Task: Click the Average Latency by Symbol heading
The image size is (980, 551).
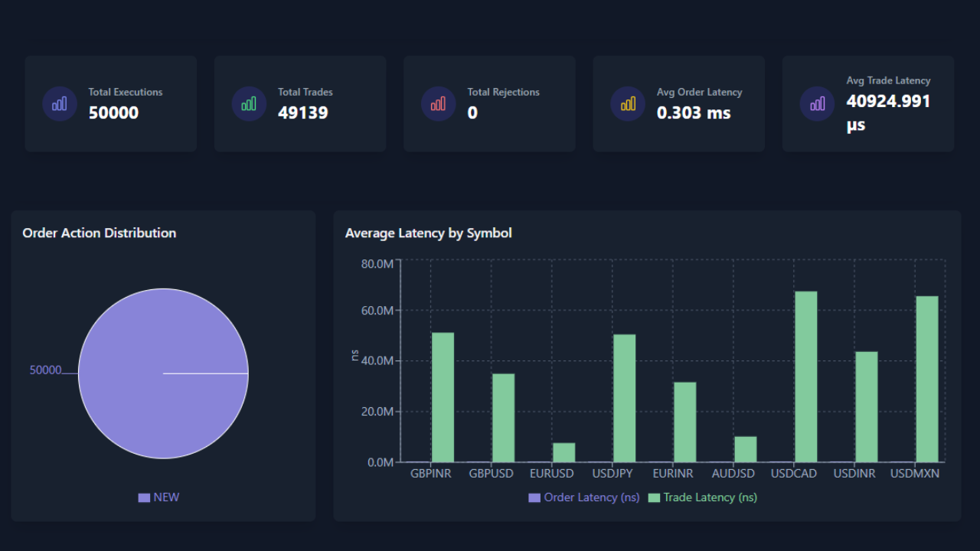Action: pos(428,233)
